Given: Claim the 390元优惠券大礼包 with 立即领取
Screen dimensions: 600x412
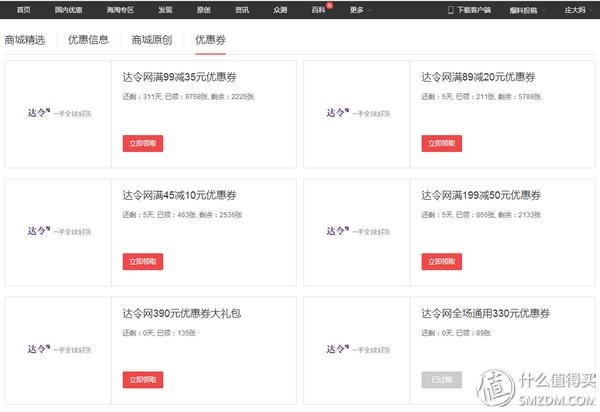Looking at the screenshot, I should click(143, 380).
